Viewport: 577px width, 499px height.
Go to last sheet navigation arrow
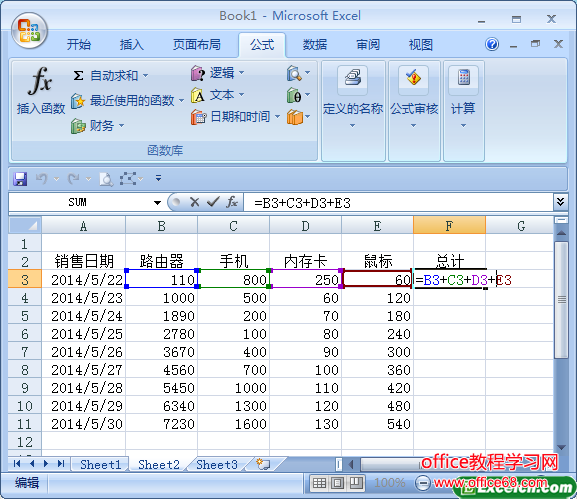click(61, 463)
